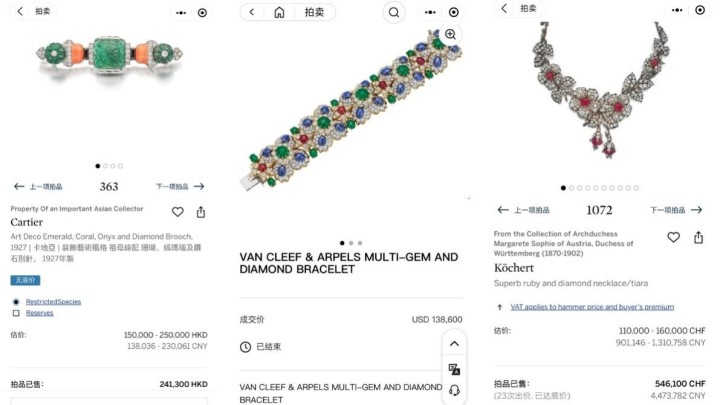Go to next lot after 363
The width and height of the screenshot is (720, 405).
(x=180, y=186)
